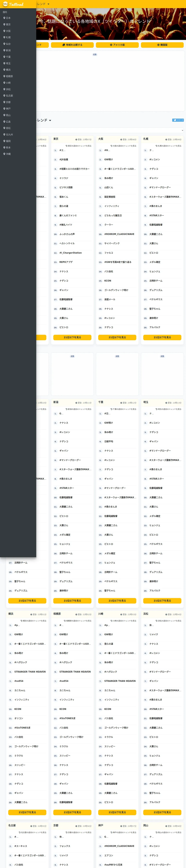Click 21位以下を見る under the 埼玉 card
Viewport: 186px width, 868px height.
point(162,601)
